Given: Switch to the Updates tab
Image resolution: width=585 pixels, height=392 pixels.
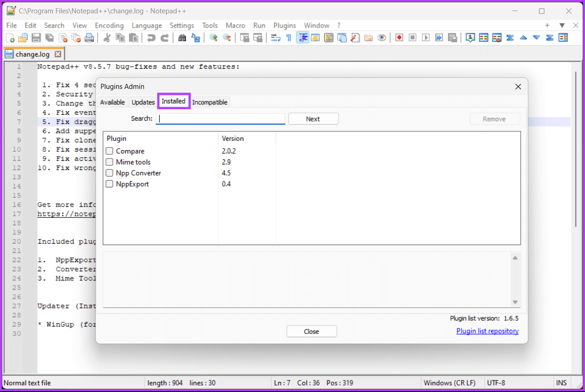Looking at the screenshot, I should coord(143,102).
